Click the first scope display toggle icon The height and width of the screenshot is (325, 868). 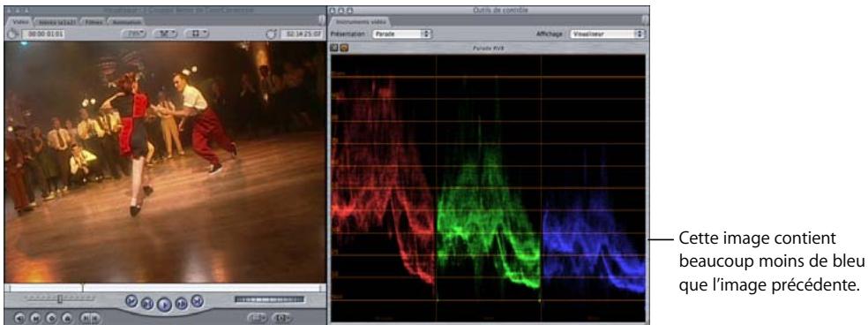coord(333,49)
